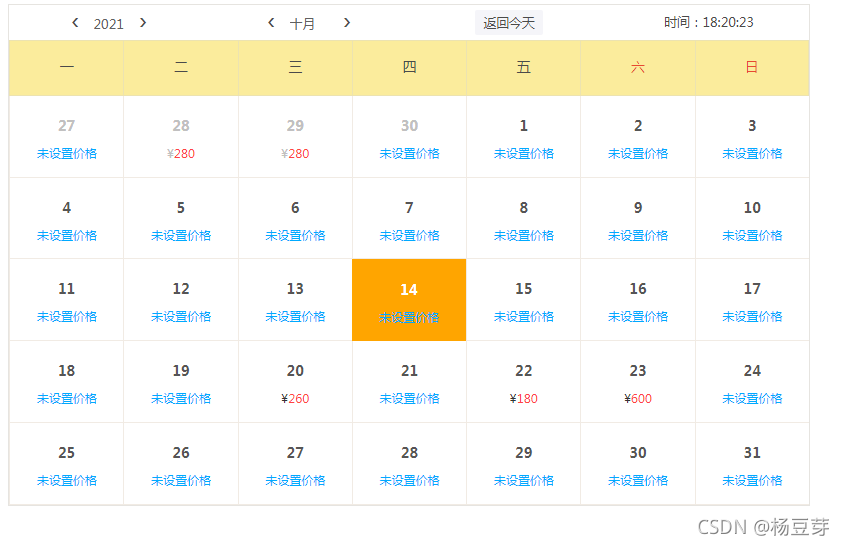Choose date 6 in the calendar
The height and width of the screenshot is (545, 844).
295,218
